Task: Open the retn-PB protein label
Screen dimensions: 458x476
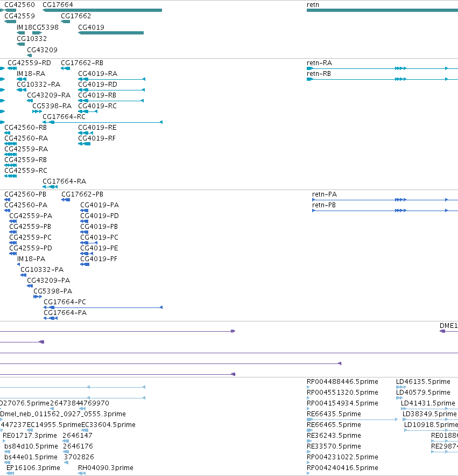Action: (324, 205)
